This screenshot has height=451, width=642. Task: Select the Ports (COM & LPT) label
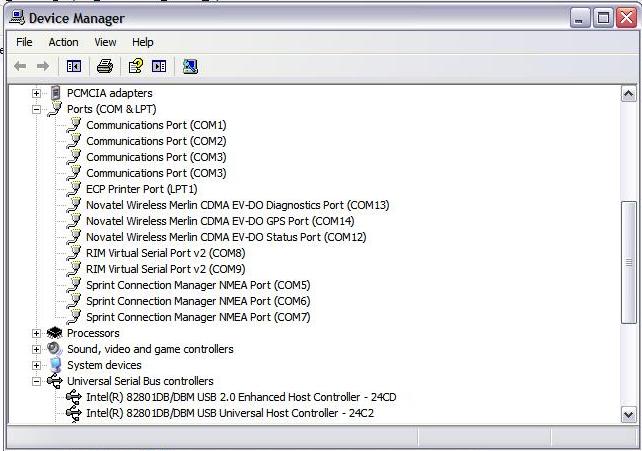[111, 109]
